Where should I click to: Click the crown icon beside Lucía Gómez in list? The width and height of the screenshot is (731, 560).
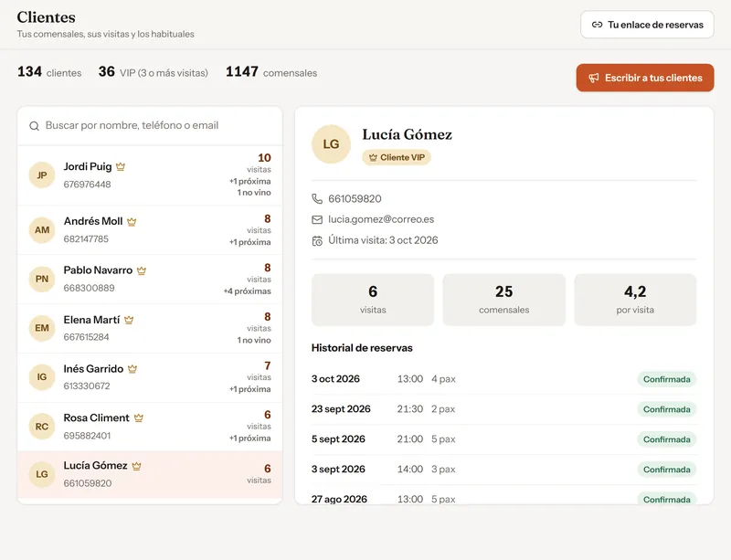click(136, 466)
